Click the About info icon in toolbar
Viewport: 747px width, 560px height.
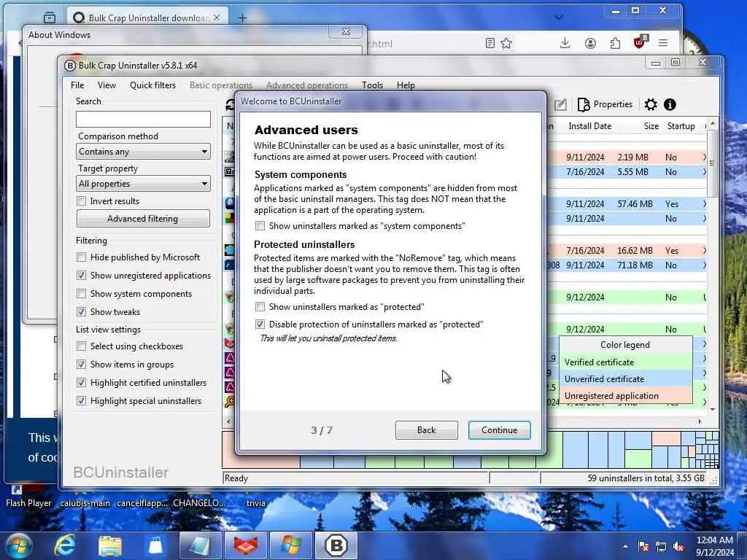pyautogui.click(x=670, y=104)
